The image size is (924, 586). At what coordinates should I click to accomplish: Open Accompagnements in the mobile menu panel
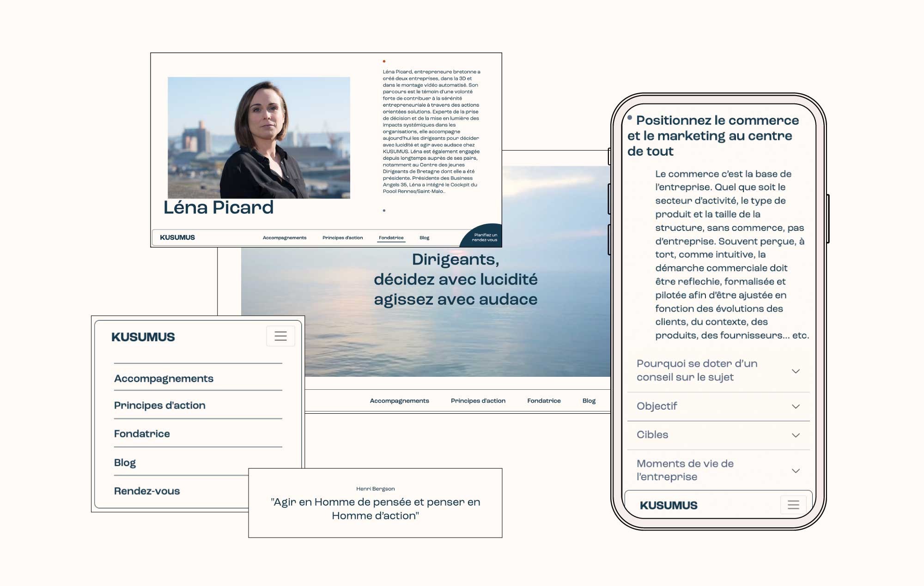point(164,379)
